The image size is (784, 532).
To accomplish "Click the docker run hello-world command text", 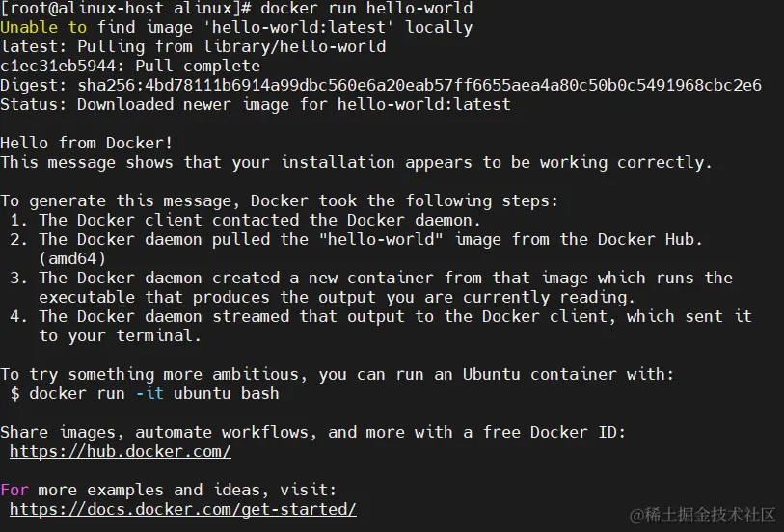I will pos(366,8).
